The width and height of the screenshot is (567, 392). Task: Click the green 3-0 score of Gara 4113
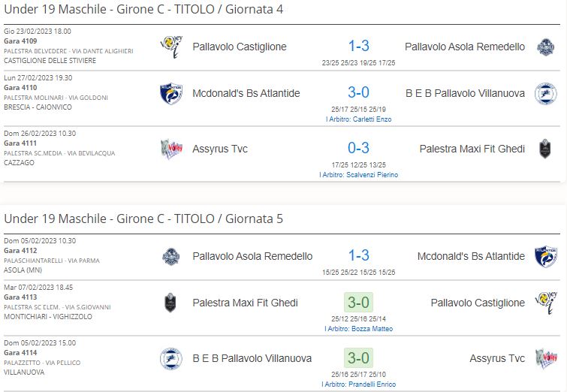click(358, 303)
